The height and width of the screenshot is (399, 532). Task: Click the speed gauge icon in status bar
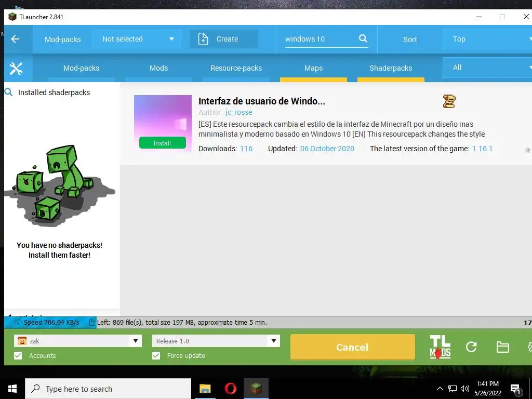tap(18, 322)
